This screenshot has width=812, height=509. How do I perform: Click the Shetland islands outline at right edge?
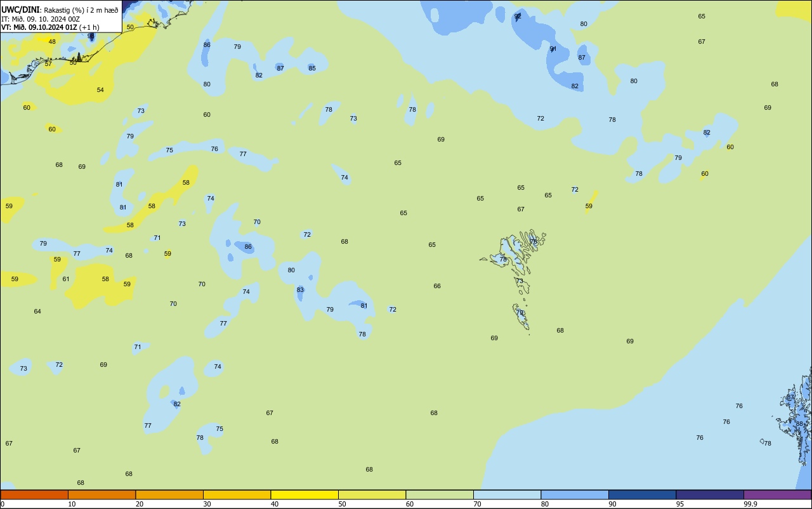(793, 416)
